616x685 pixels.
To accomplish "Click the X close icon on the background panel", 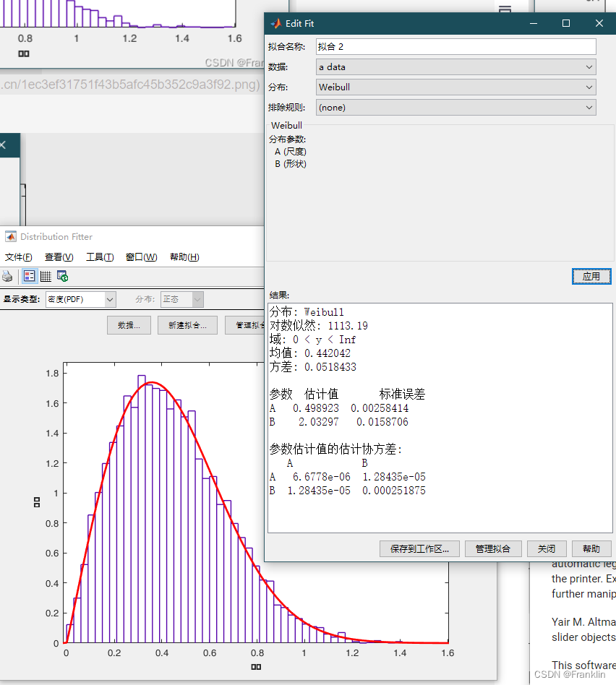I will click(3, 145).
